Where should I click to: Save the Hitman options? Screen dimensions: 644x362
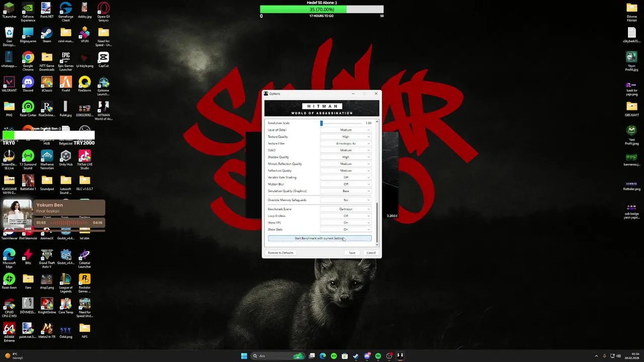point(352,253)
